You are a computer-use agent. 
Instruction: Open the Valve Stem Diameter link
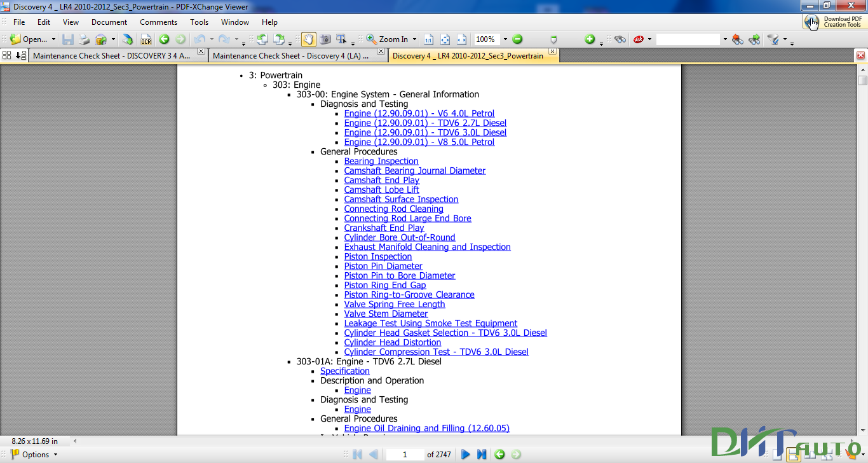click(386, 314)
